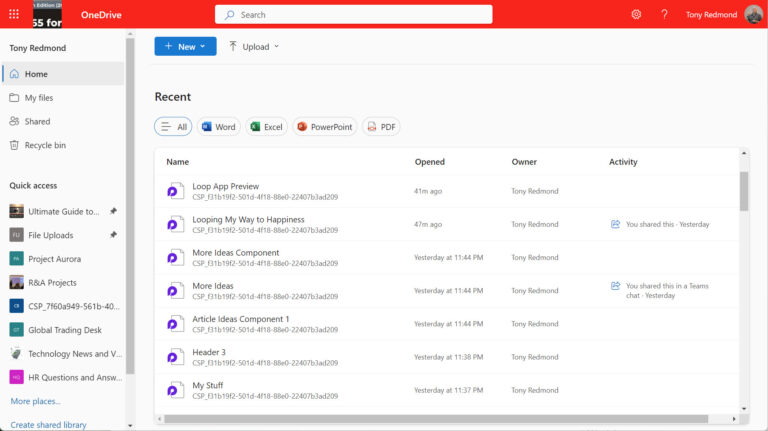
Task: Click Loop icon of Loop App Preview
Action: tap(175, 191)
